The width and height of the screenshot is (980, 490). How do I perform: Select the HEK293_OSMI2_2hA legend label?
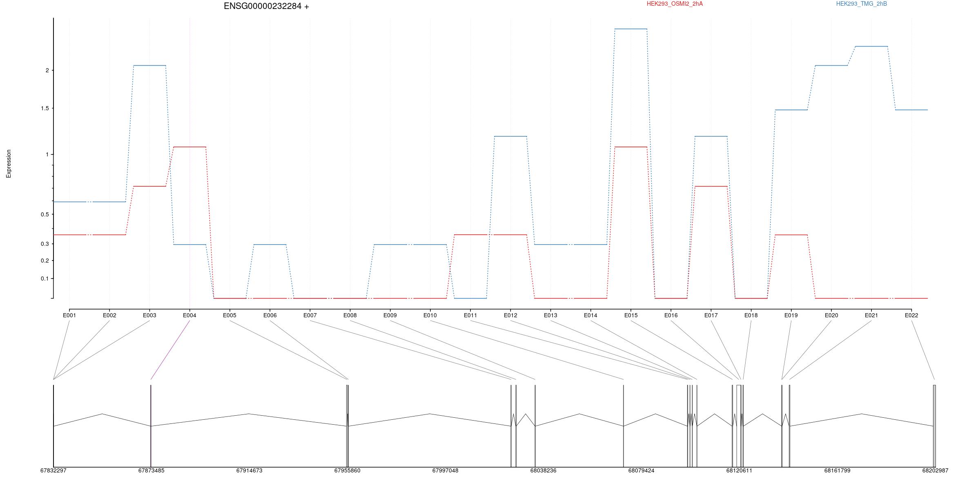click(675, 4)
